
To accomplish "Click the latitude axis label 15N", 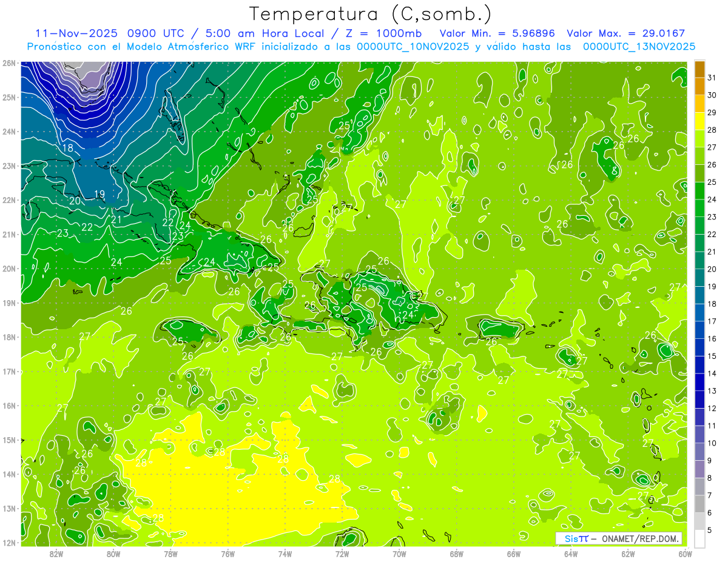I will coord(8,440).
